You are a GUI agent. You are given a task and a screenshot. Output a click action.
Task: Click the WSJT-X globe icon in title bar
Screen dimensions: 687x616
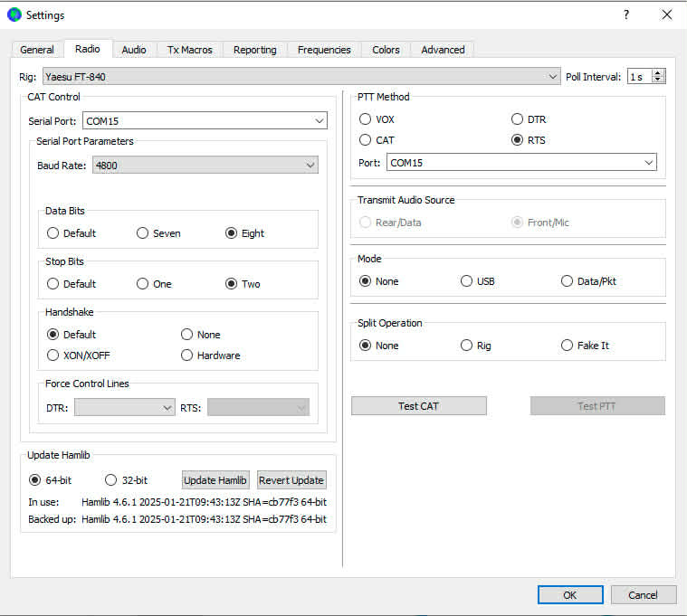pos(14,14)
